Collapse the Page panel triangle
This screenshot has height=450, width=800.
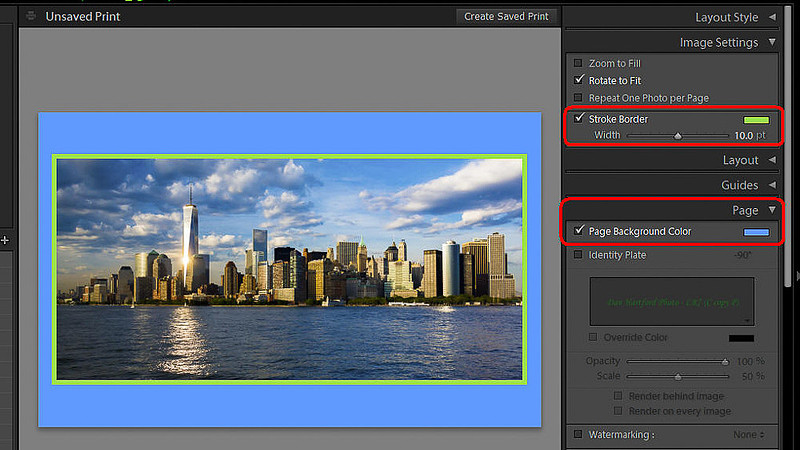772,210
